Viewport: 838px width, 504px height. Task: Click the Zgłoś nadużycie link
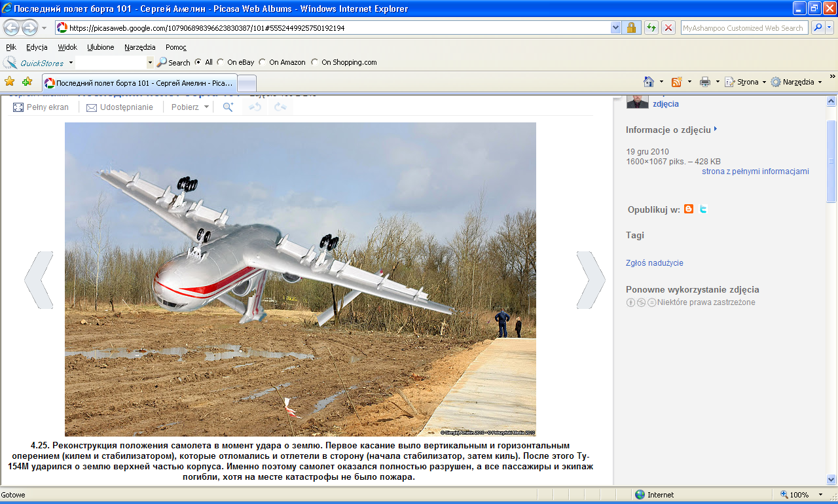pos(655,263)
